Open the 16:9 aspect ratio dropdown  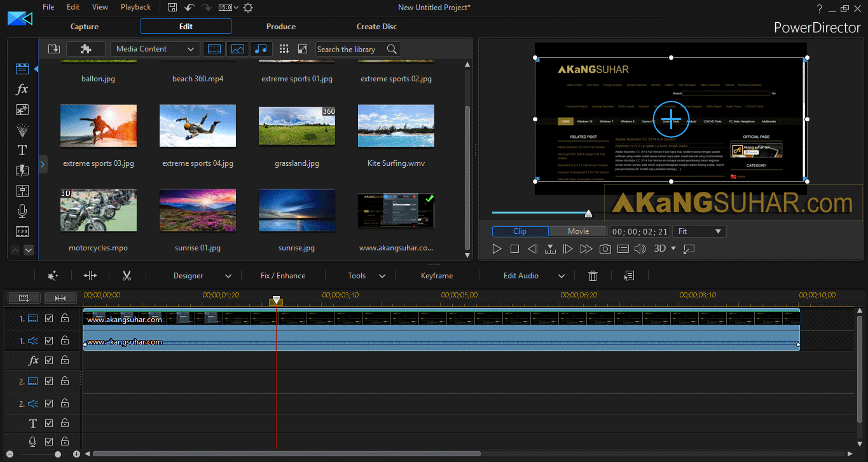tap(228, 8)
